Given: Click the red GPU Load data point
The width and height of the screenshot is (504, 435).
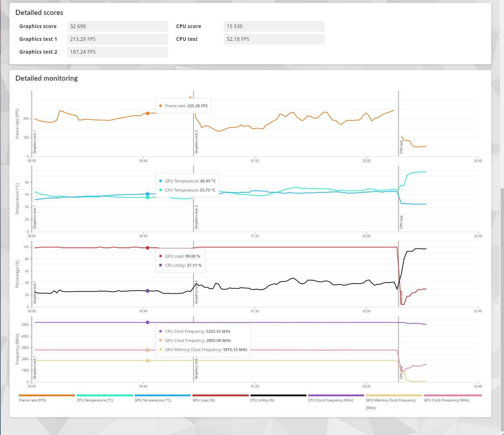Looking at the screenshot, I should [148, 248].
